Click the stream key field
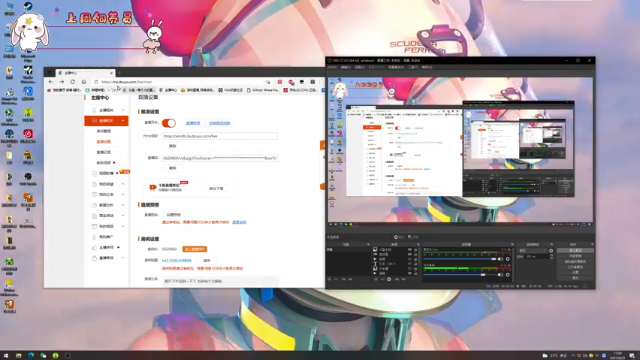The height and width of the screenshot is (360, 640). click(220, 158)
